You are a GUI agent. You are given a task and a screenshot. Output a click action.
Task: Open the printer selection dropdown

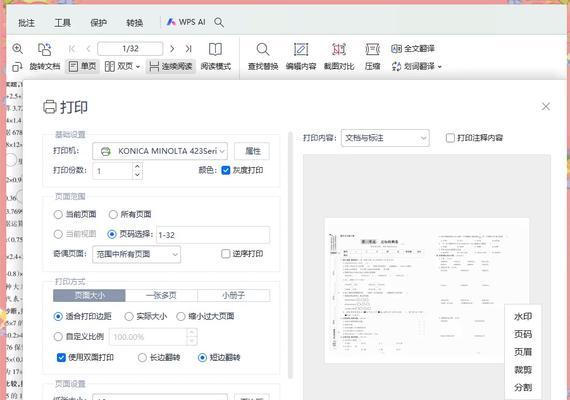160,151
